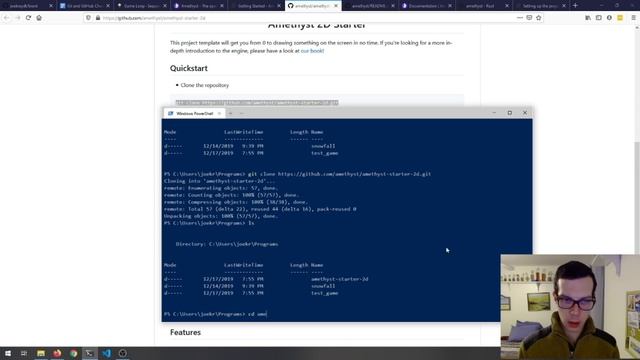
Task: Switch to the Game Loop browser tab
Action: point(142,6)
